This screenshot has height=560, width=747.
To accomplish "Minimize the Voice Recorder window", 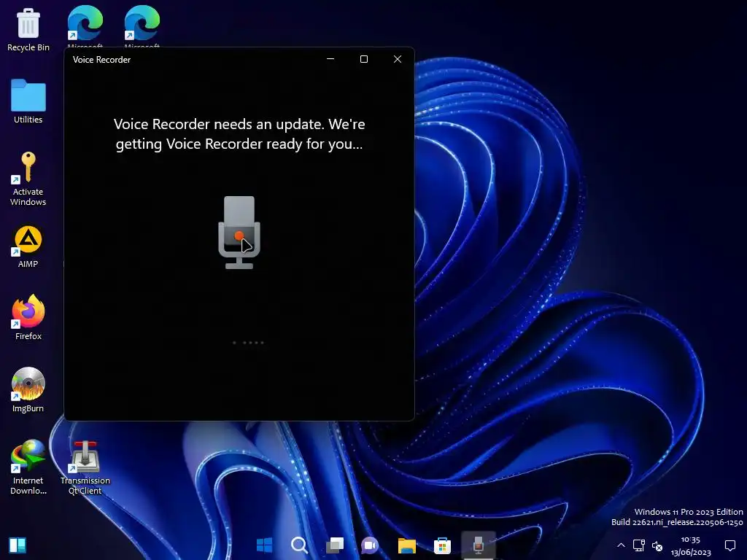I will click(330, 59).
